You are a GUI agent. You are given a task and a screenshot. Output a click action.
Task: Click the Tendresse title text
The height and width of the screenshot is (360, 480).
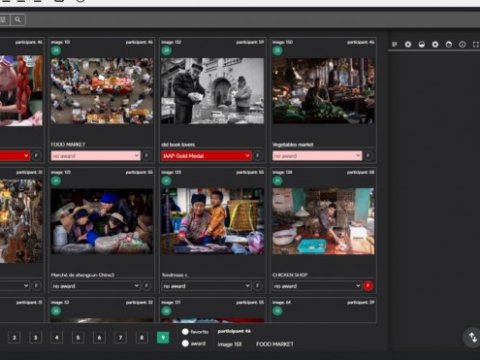coord(174,275)
